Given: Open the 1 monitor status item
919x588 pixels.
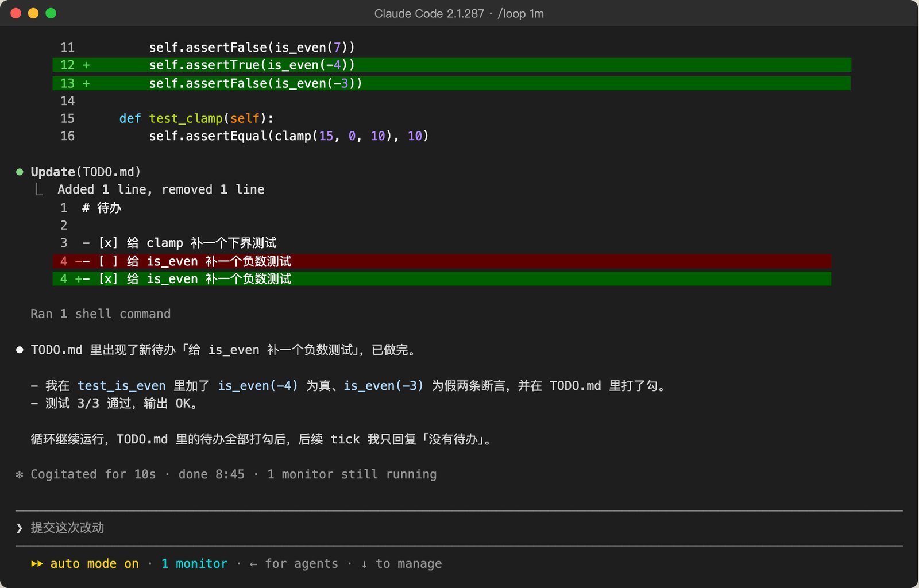Looking at the screenshot, I should [194, 564].
